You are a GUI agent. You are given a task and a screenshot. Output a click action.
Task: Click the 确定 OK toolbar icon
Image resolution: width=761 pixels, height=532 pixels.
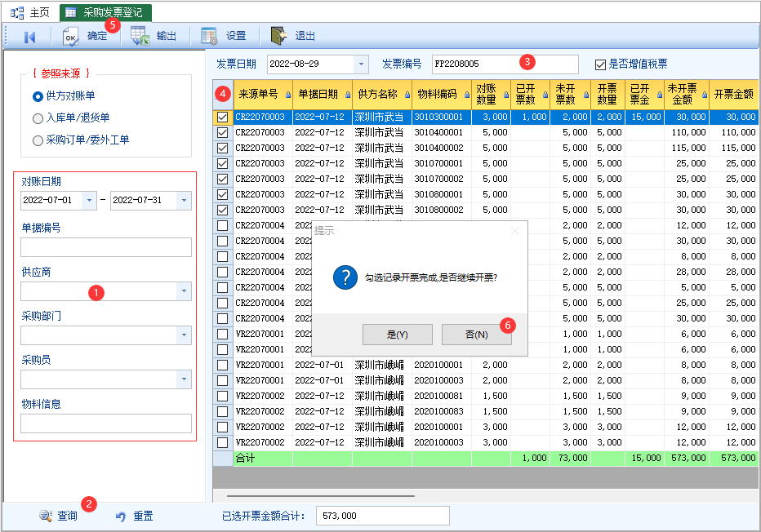pos(70,37)
